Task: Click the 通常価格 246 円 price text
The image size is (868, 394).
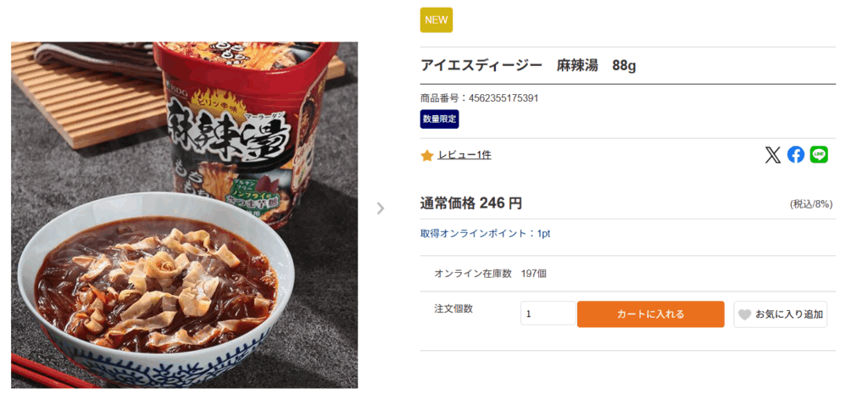Action: (470, 203)
